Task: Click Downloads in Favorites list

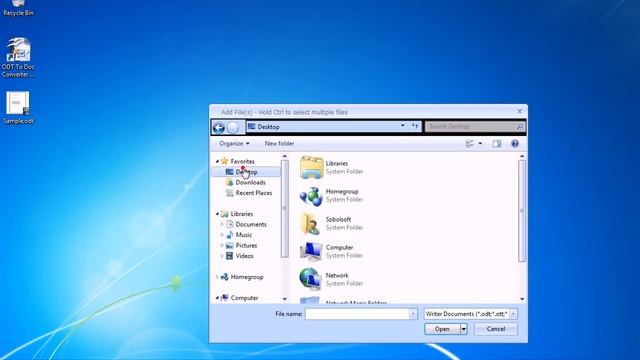Action: pyautogui.click(x=250, y=182)
